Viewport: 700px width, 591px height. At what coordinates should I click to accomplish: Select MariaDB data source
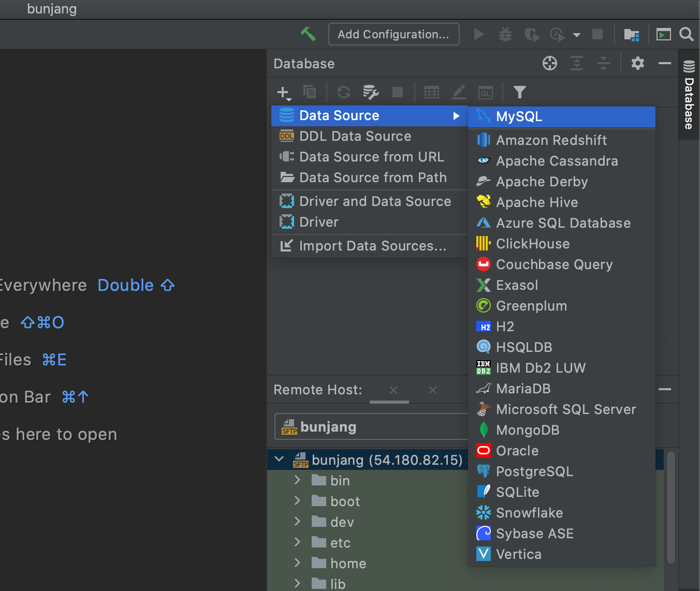tap(562, 389)
